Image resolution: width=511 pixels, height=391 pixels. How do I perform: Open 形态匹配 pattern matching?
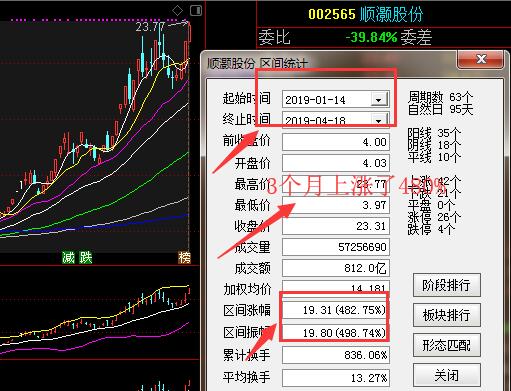[447, 345]
